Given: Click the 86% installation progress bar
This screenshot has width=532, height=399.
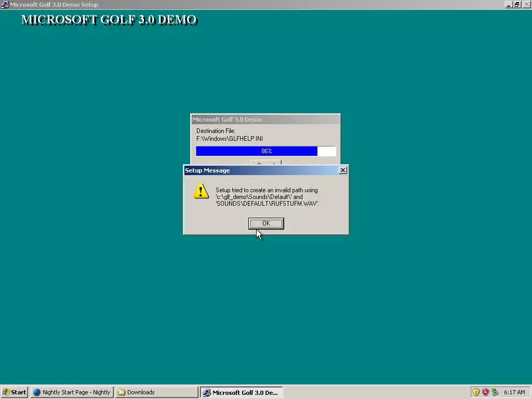Looking at the screenshot, I should point(266,151).
